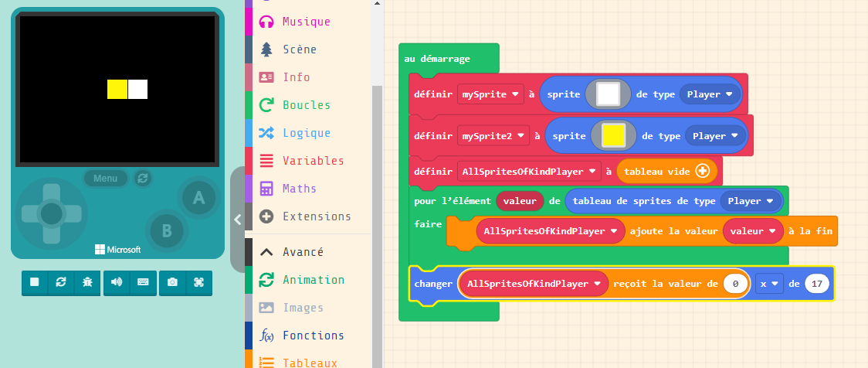
Task: Click the ID card Info icon
Action: pyautogui.click(x=266, y=77)
